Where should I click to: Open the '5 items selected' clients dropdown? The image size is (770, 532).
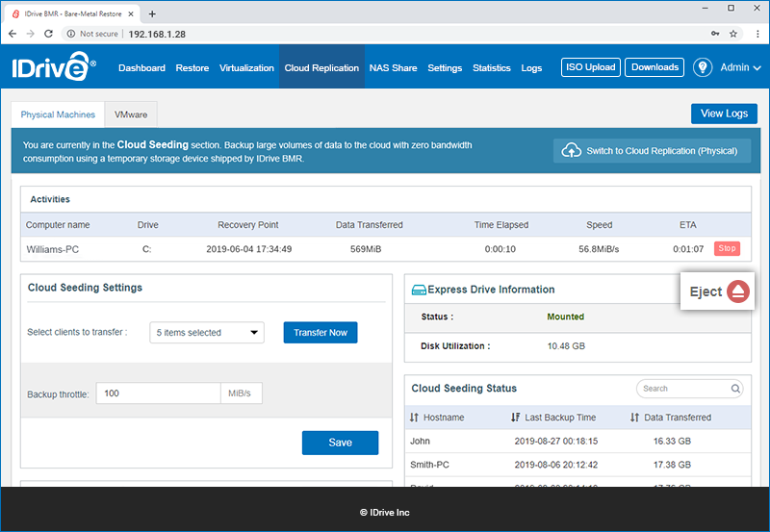tap(207, 333)
